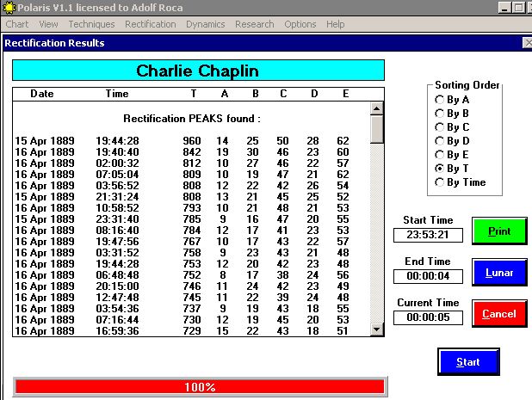The height and width of the screenshot is (400, 532).
Task: Click the Charlie Chaplin cyan title banner
Action: click(x=198, y=71)
